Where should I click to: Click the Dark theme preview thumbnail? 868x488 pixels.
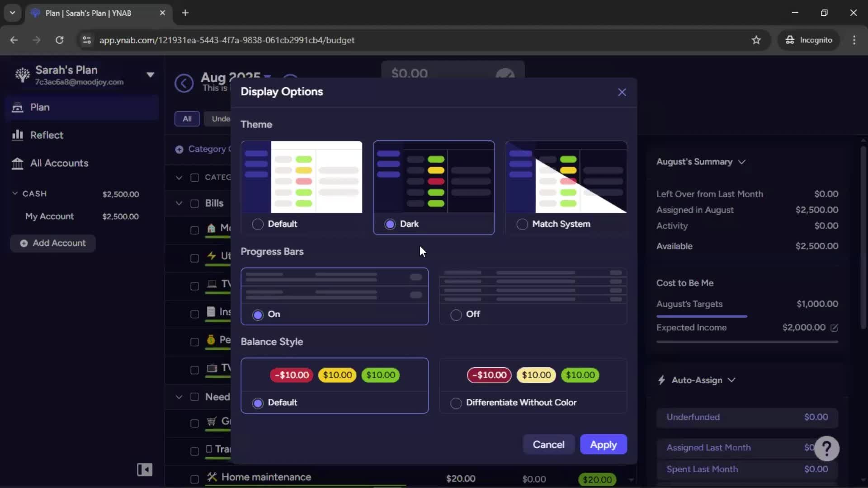click(434, 177)
